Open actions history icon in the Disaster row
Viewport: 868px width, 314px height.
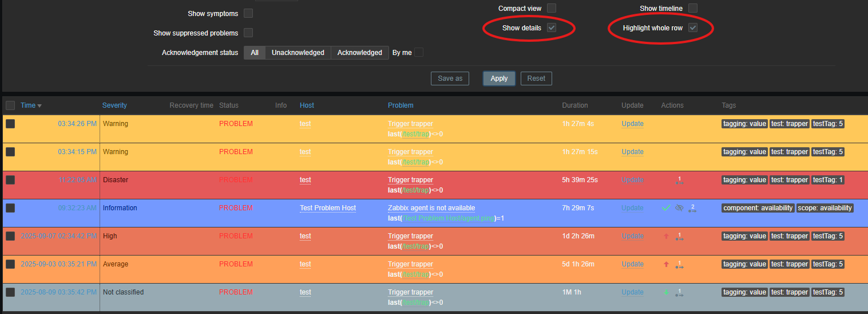(679, 180)
